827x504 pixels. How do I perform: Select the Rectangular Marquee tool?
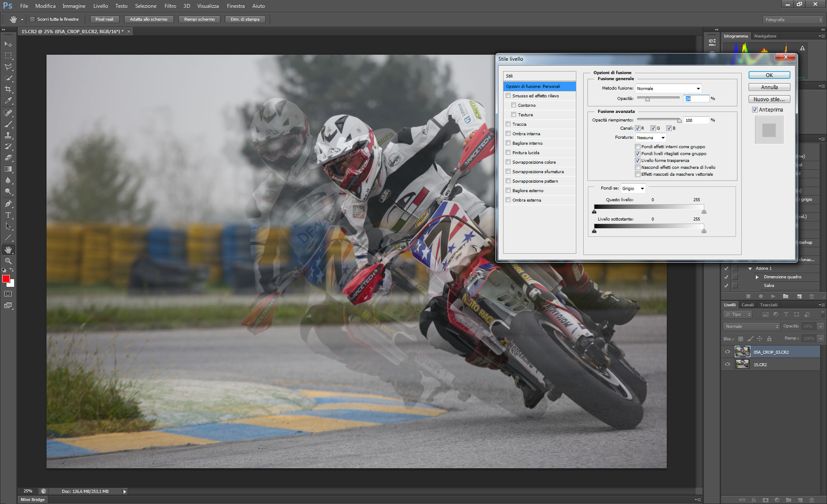click(x=8, y=56)
